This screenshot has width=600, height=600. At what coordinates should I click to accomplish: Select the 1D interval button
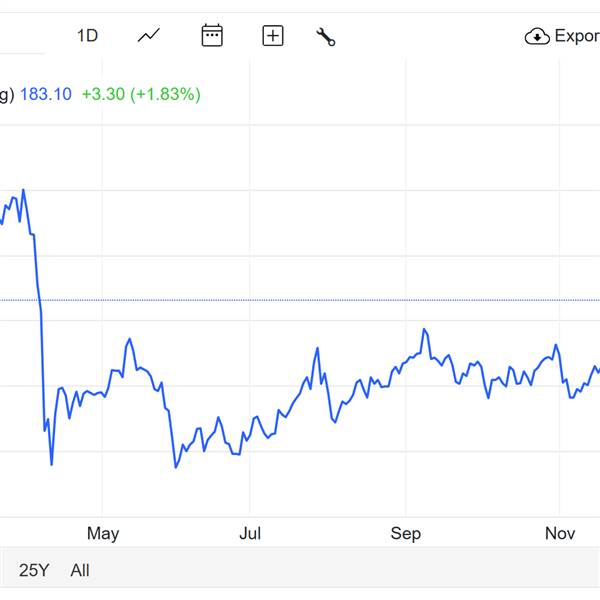[x=87, y=36]
